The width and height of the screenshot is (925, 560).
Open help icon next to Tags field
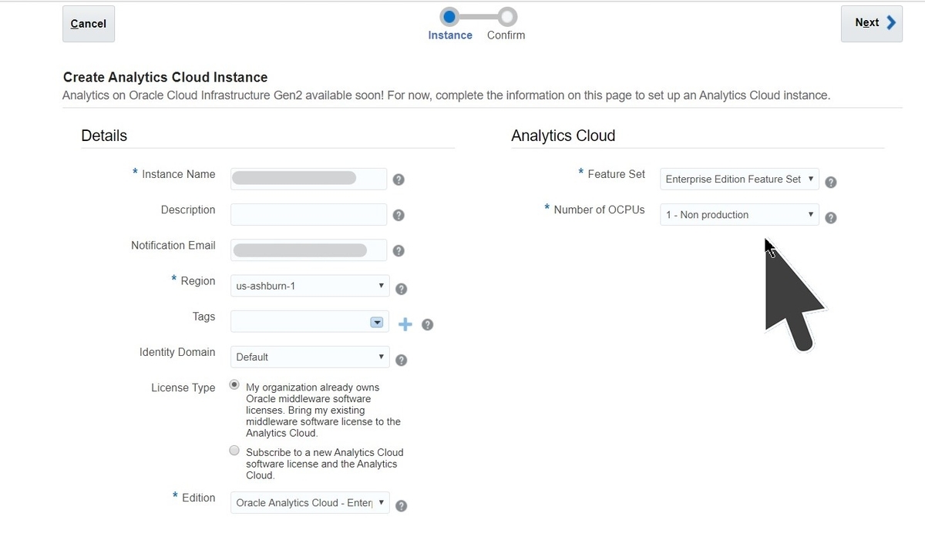pos(428,324)
